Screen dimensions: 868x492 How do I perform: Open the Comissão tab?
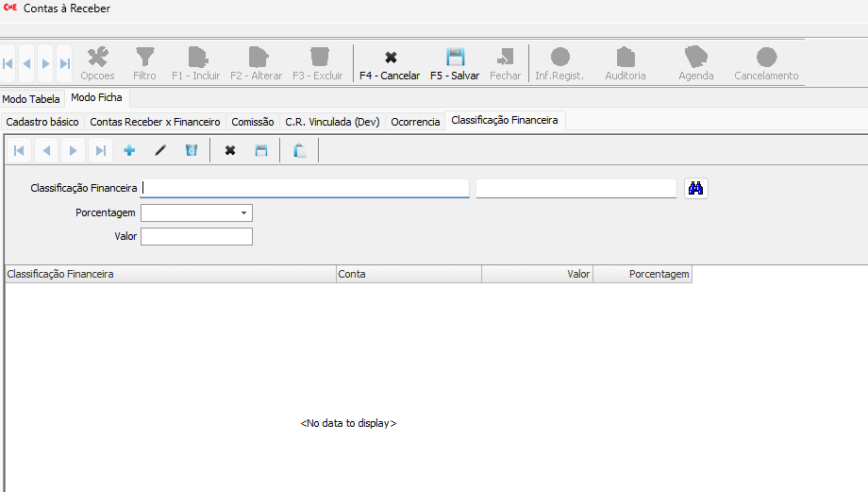(253, 122)
